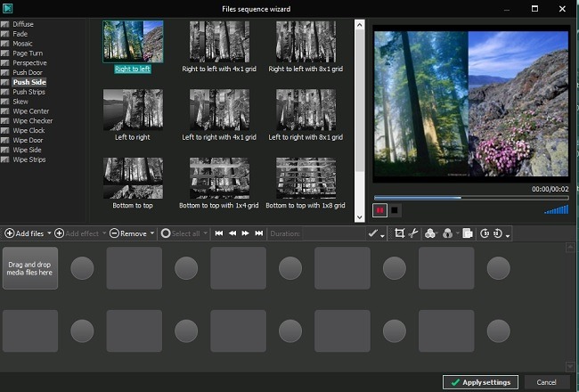Image resolution: width=579 pixels, height=392 pixels.
Task: Click the Remove button
Action: click(128, 233)
